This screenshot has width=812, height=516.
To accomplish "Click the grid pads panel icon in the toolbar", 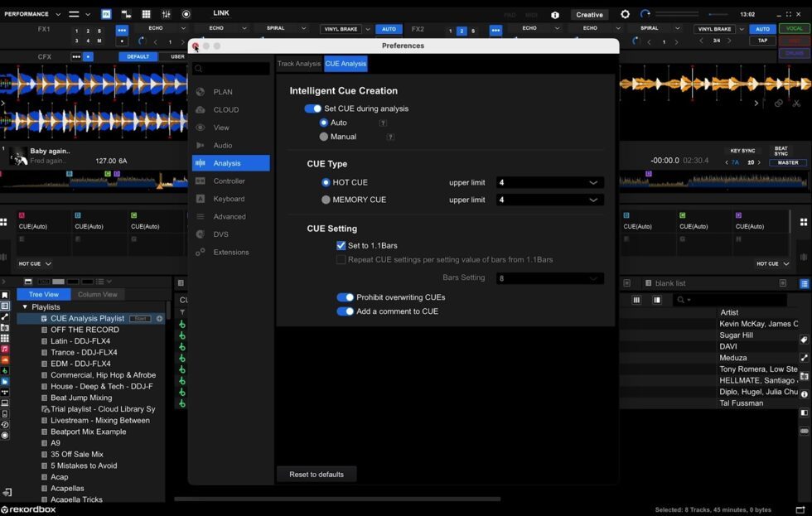I will [145, 14].
